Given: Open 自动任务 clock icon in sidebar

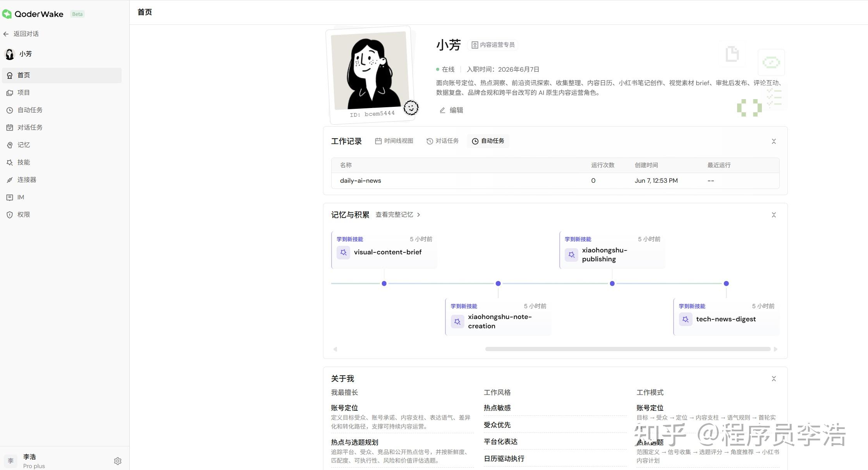Looking at the screenshot, I should [10, 110].
